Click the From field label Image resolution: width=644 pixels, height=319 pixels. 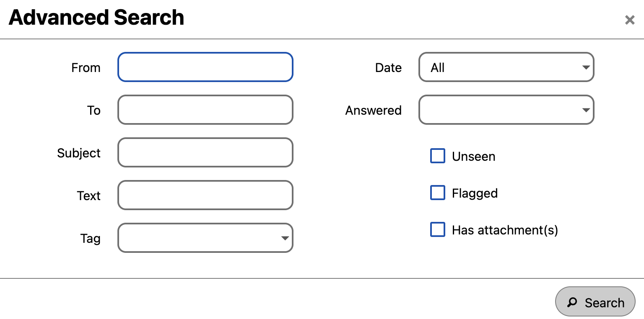click(x=86, y=68)
